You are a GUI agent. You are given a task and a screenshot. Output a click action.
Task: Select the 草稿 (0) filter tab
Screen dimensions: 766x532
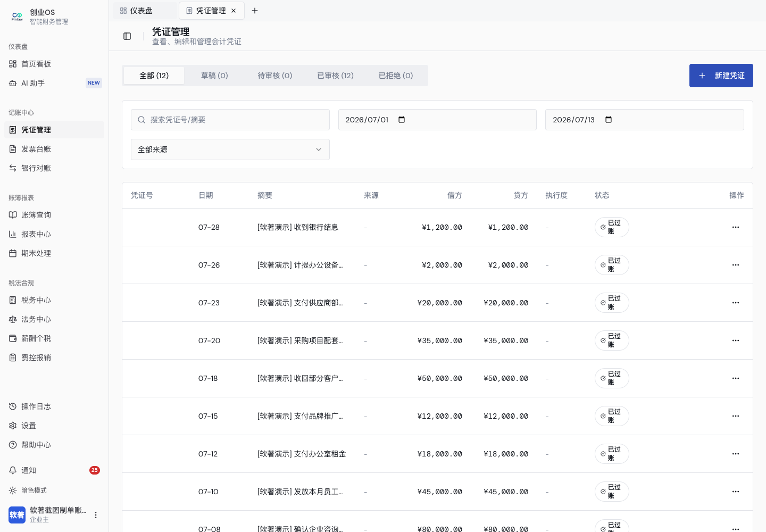[x=214, y=76]
